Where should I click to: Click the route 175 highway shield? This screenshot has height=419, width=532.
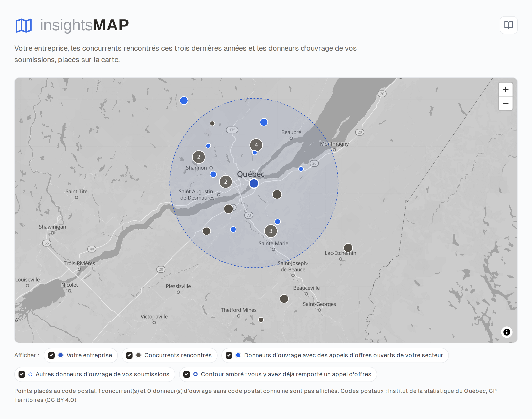click(x=232, y=130)
